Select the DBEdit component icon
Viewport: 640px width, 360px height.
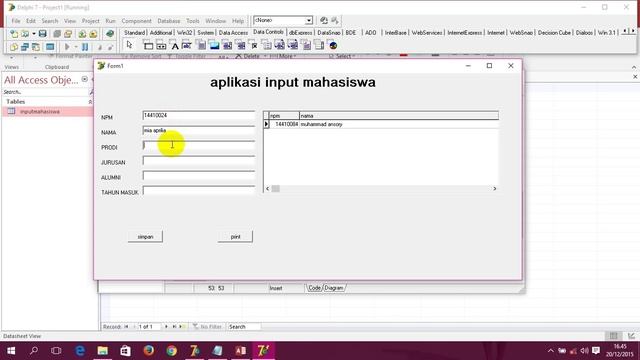(x=187, y=45)
